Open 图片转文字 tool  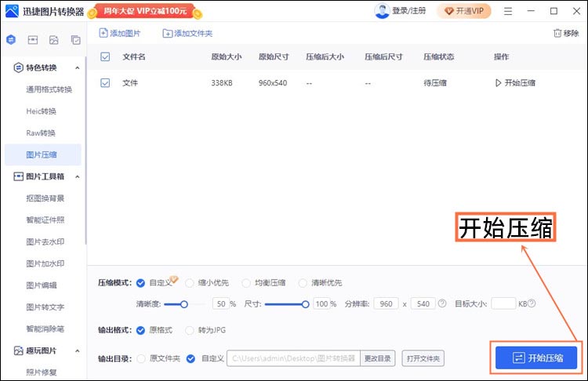click(x=45, y=307)
